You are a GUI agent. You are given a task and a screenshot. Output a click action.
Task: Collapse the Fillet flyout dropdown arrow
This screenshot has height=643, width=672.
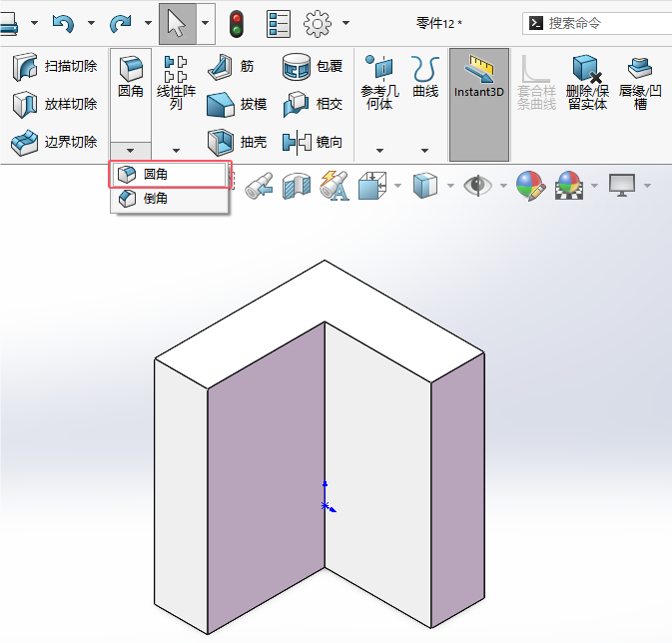pos(131,151)
